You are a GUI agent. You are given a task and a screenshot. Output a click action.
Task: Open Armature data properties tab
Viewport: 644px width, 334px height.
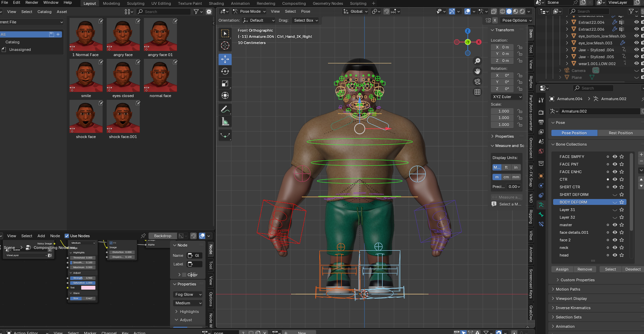tap(541, 205)
